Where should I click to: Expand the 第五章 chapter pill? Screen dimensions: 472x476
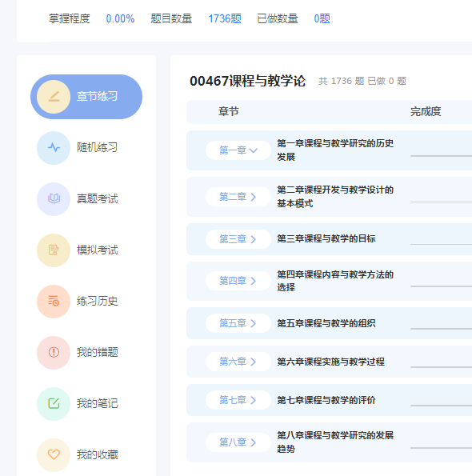pos(238,323)
